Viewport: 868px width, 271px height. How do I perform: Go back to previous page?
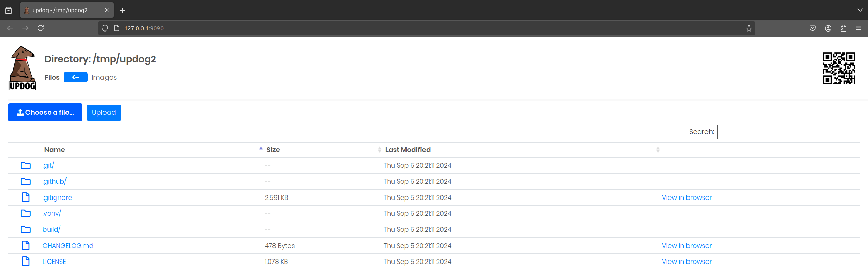coord(10,28)
